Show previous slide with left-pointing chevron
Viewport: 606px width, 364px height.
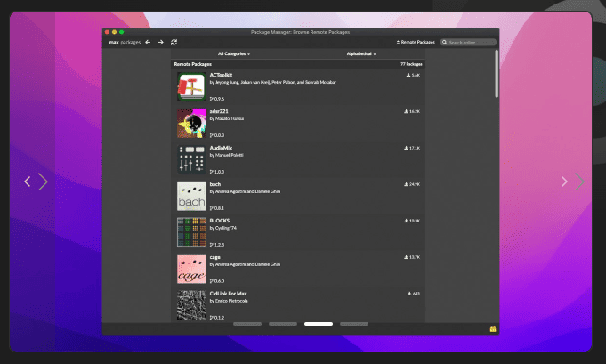click(27, 182)
